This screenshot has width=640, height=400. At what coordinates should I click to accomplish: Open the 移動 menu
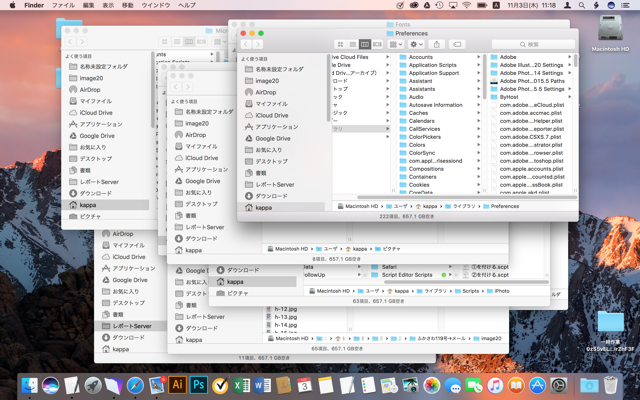tap(128, 5)
